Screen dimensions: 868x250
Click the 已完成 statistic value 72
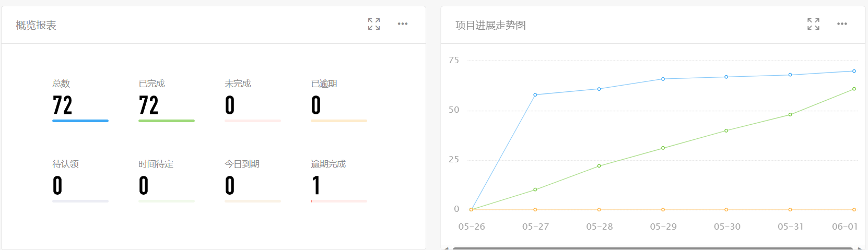[x=149, y=105]
